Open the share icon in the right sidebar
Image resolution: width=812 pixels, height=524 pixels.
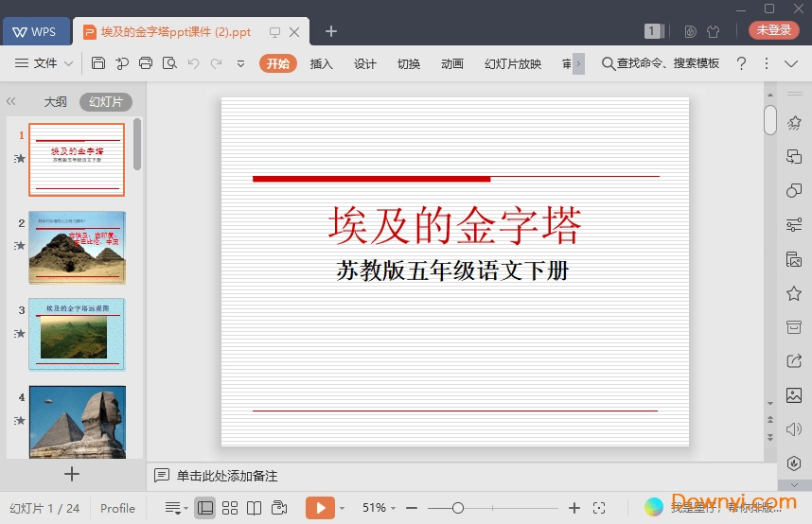(794, 361)
